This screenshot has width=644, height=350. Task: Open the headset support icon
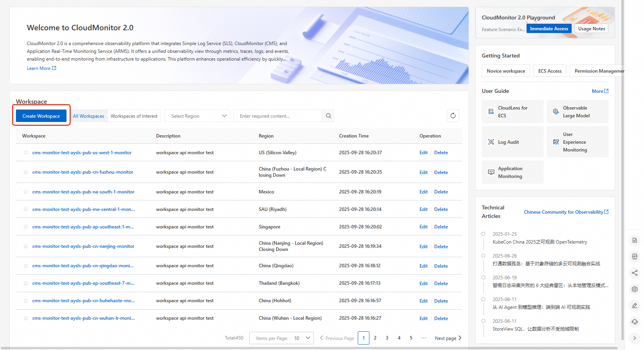click(x=635, y=322)
